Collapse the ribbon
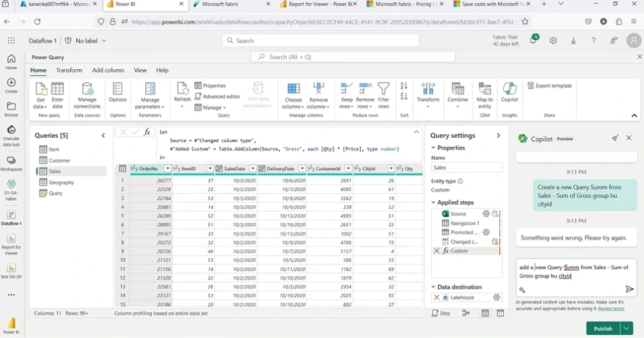 [x=634, y=116]
